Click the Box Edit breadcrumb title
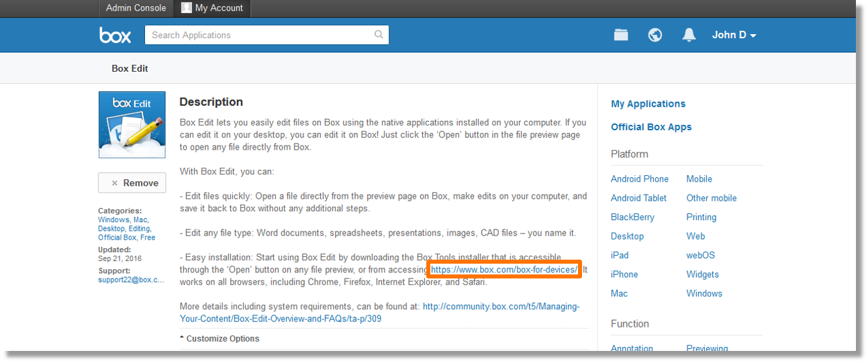The height and width of the screenshot is (363, 868). coord(130,68)
